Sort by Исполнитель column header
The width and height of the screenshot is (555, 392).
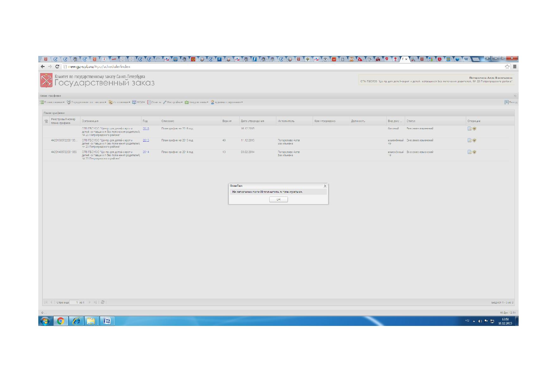click(295, 121)
